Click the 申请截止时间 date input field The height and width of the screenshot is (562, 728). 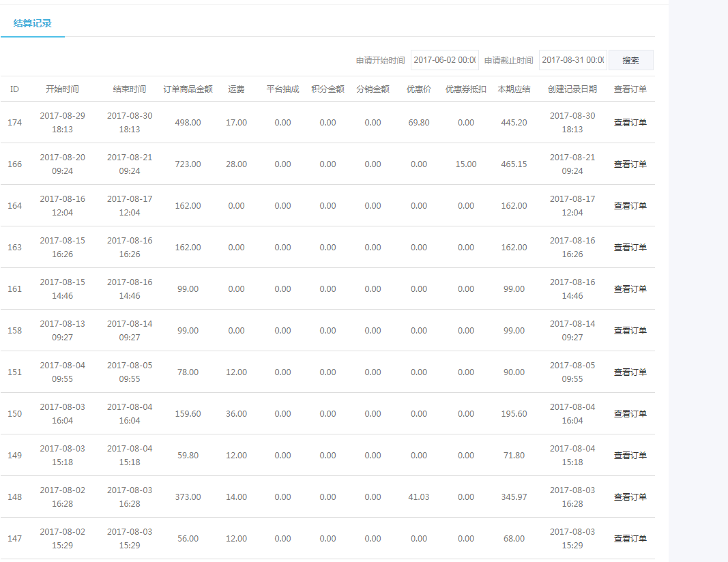pos(572,60)
